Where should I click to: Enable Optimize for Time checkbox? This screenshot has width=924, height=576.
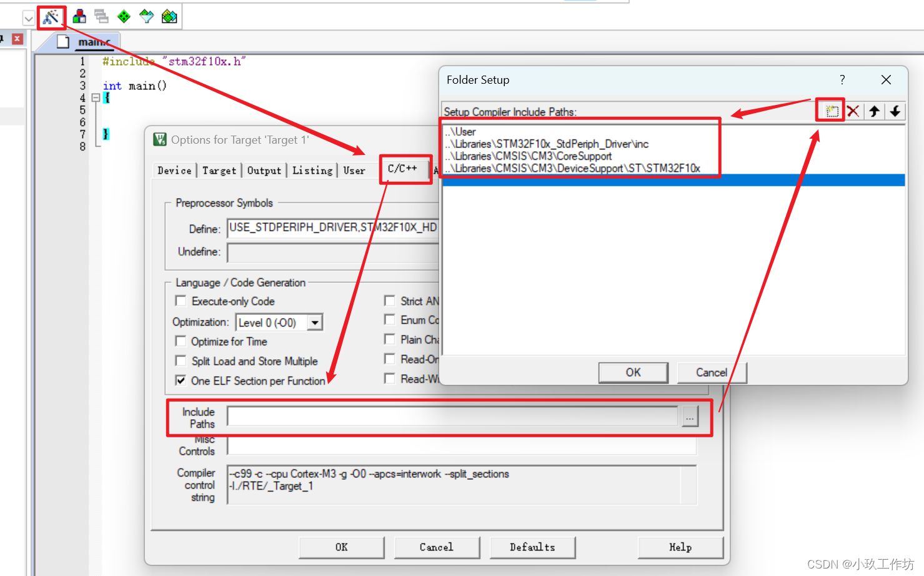pos(181,341)
